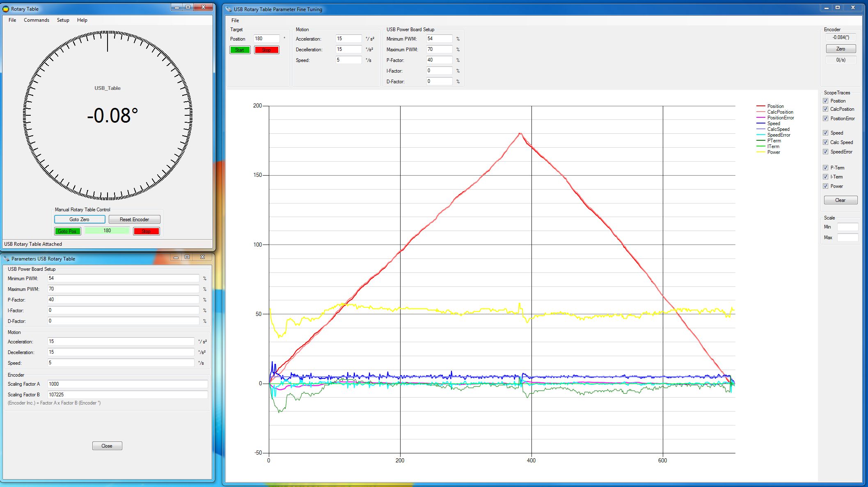Click Minimum PWM field in Parameters window
The width and height of the screenshot is (868, 487).
[x=123, y=278]
